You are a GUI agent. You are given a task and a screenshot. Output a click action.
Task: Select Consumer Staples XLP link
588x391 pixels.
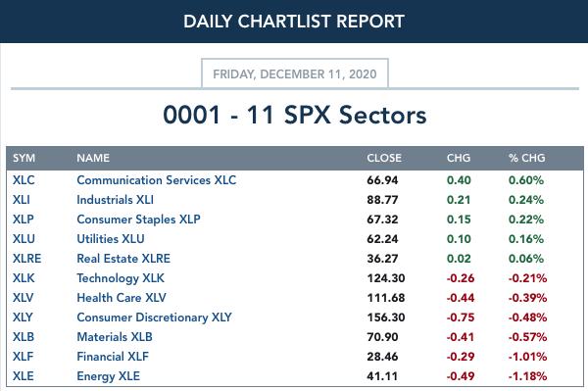[x=138, y=220]
